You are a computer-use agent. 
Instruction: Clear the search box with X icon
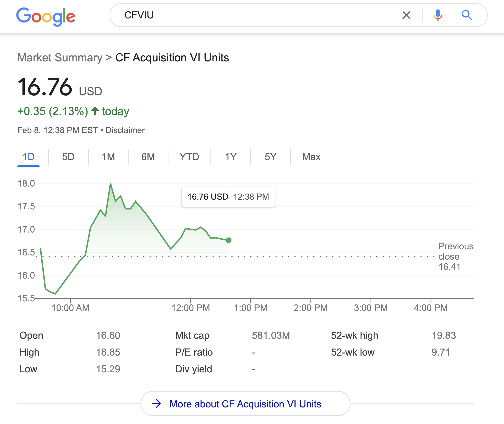pyautogui.click(x=406, y=15)
